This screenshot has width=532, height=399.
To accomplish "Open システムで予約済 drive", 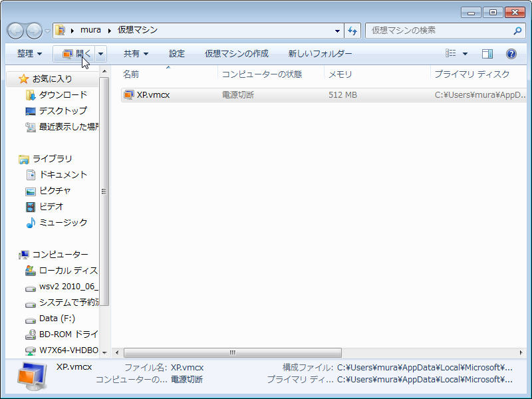I will pyautogui.click(x=69, y=303).
